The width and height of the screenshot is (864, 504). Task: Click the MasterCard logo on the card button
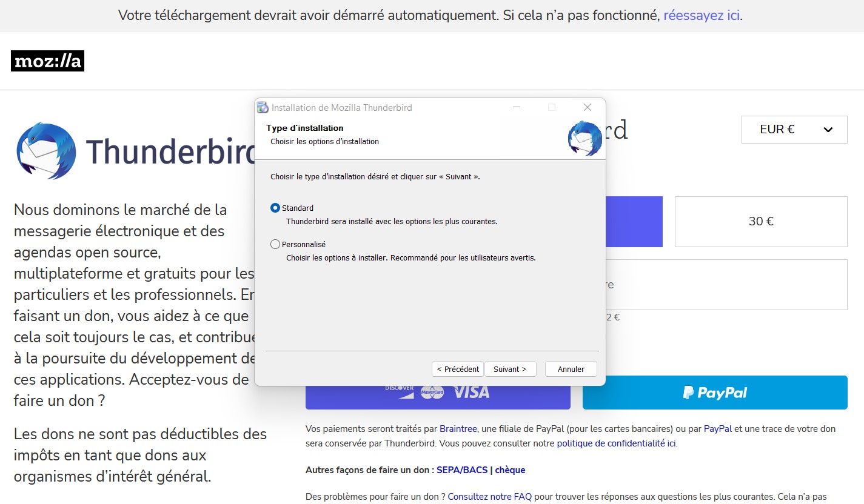432,393
